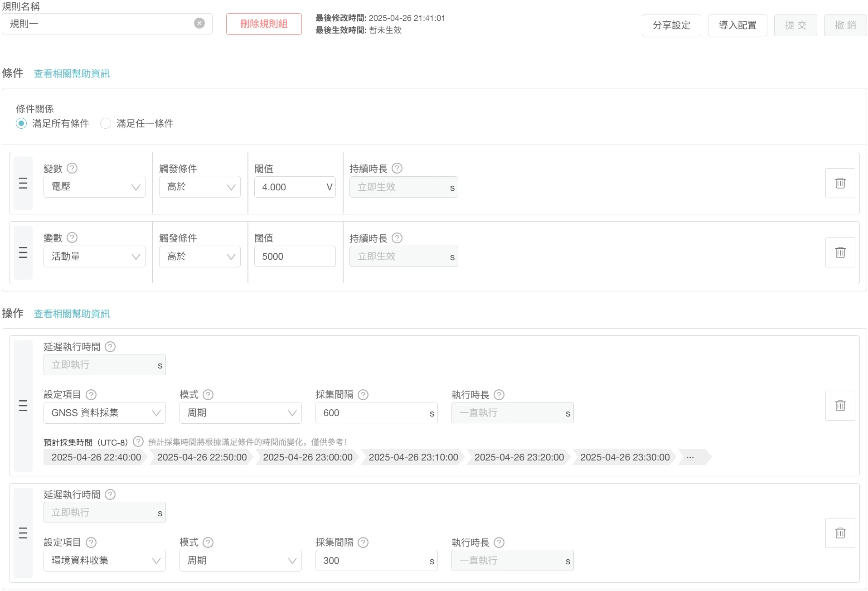Open the GNSS 資料採集 設定項目 dropdown

pyautogui.click(x=104, y=413)
